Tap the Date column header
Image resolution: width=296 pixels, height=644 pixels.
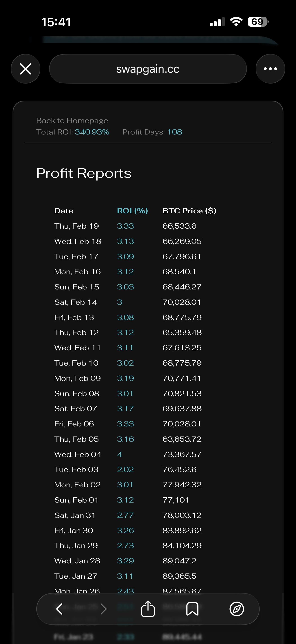64,211
